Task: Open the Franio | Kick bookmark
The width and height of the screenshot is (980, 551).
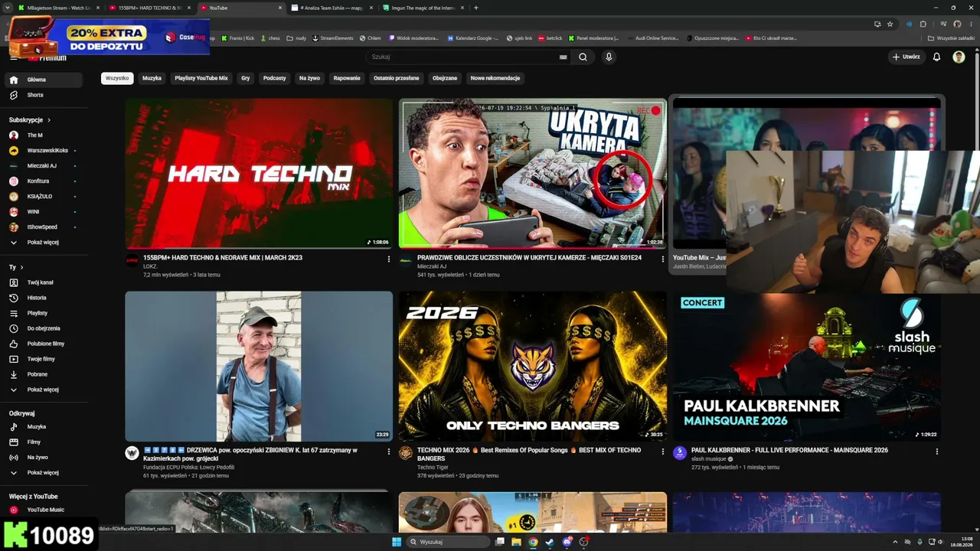Action: 238,37
